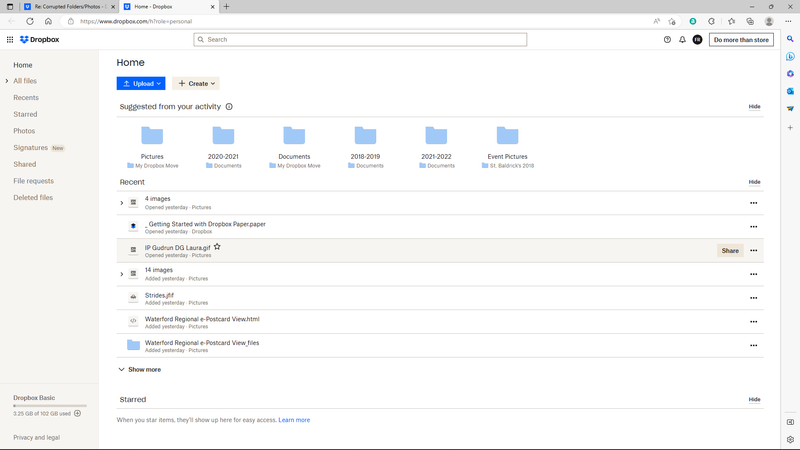Select Deleted files in the sidebar
Screen dimensions: 800x450
pyautogui.click(x=33, y=198)
